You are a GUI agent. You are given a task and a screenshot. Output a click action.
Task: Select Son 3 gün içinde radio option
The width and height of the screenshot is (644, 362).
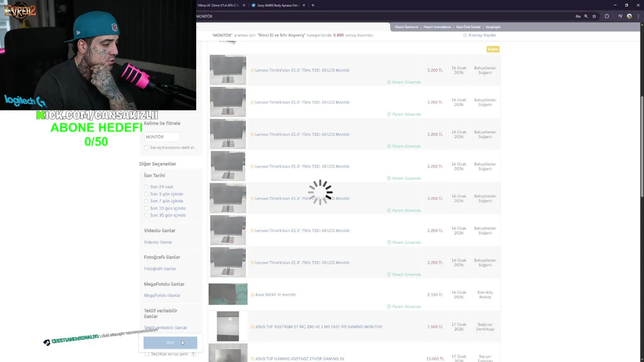[x=146, y=194]
